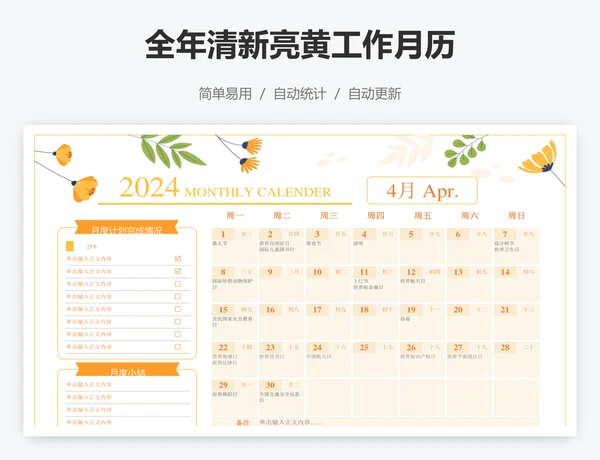Click the 全民国家安全教育日 entry on April 15
Image resolution: width=600 pixels, height=460 pixels.
233,321
